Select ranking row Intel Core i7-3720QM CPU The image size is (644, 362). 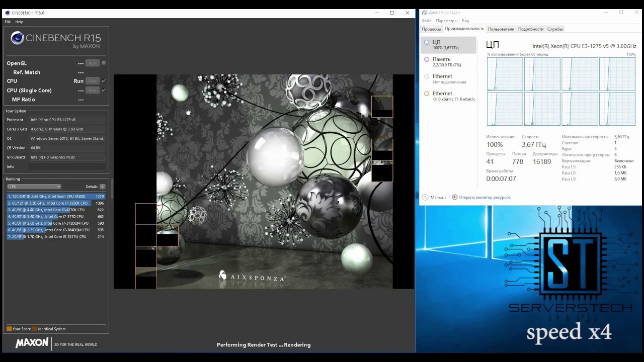coord(56,223)
